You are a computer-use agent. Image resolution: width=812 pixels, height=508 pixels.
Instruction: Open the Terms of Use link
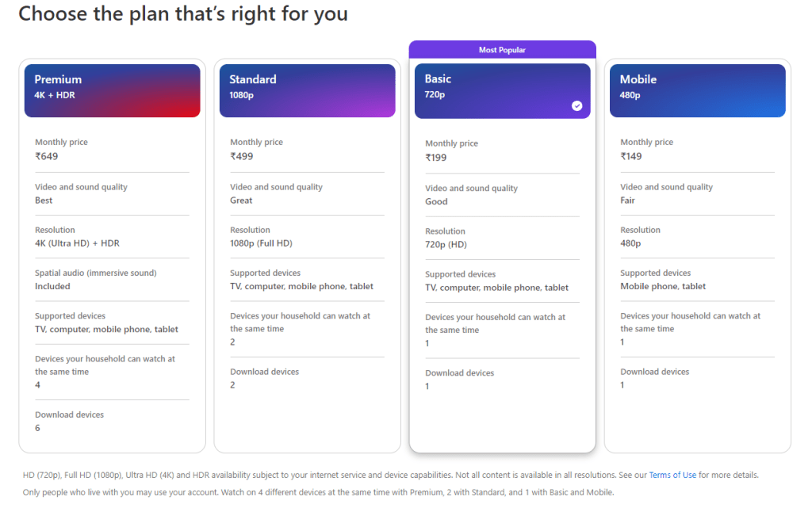(x=672, y=476)
